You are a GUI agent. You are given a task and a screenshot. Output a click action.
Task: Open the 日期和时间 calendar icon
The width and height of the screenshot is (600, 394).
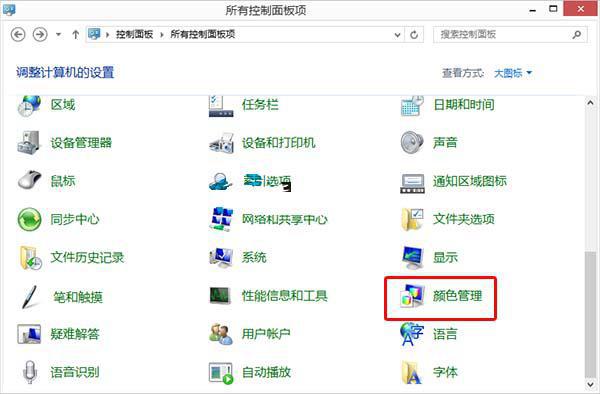coord(412,106)
